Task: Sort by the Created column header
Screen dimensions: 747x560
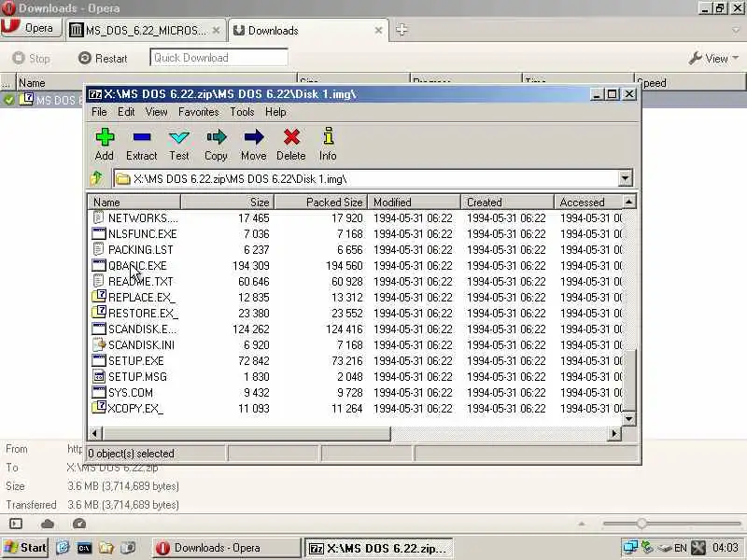Action: (x=507, y=202)
